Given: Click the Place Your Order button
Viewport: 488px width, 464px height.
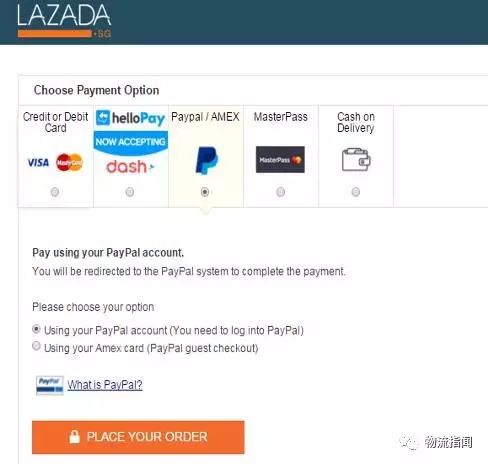Looking at the screenshot, I should click(138, 437).
